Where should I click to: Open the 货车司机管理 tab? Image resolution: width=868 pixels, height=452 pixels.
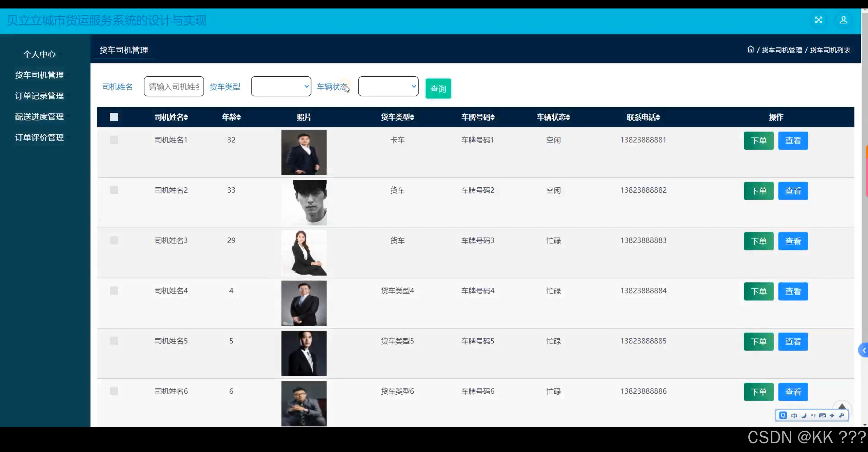pyautogui.click(x=123, y=50)
